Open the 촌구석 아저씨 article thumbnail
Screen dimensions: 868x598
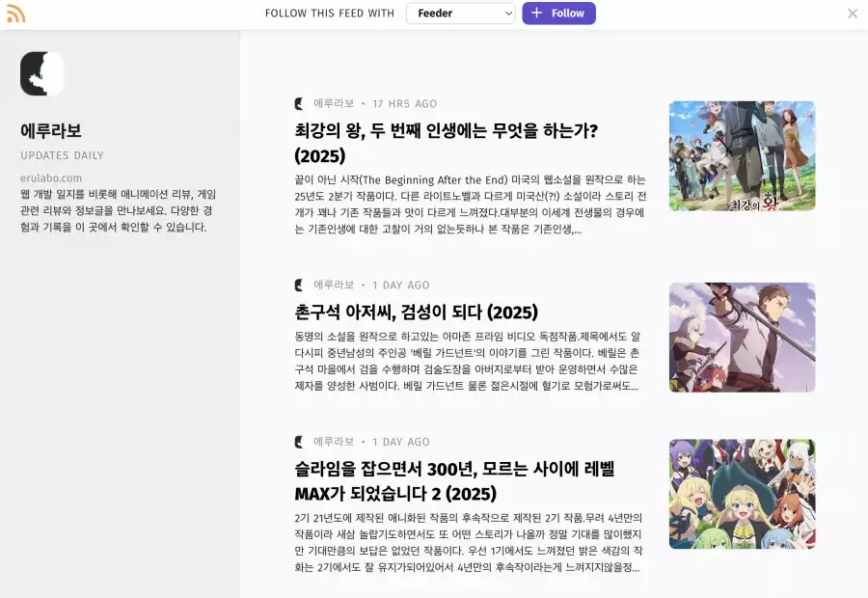pos(742,338)
